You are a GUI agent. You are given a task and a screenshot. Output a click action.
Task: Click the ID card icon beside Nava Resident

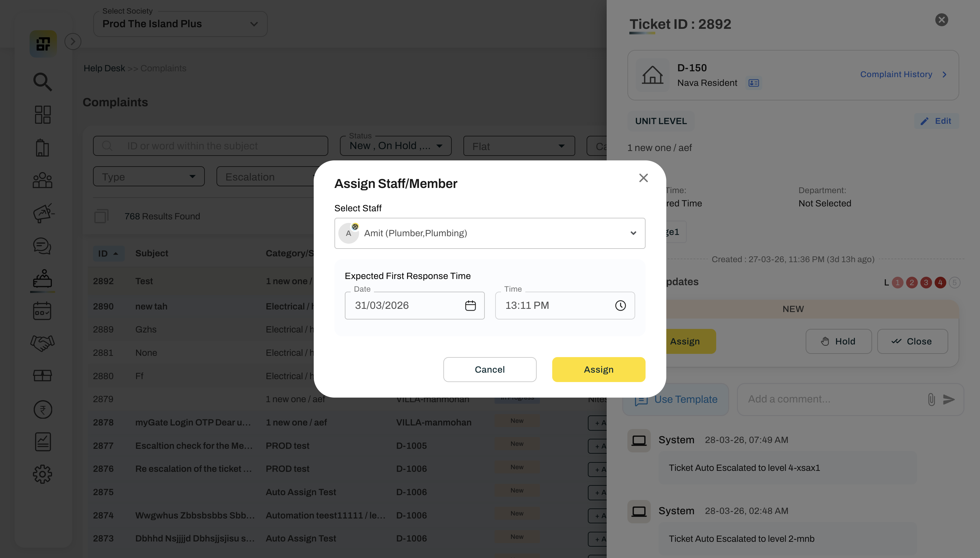click(x=754, y=83)
